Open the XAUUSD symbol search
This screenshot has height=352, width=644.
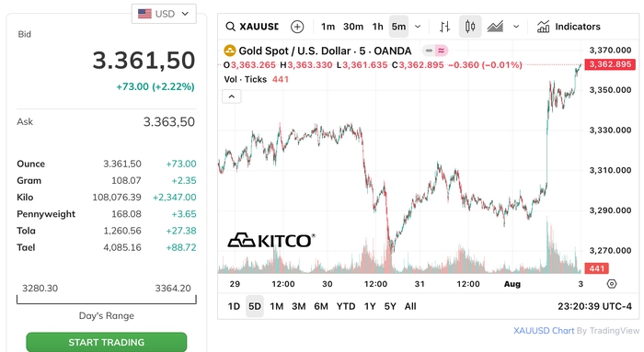252,27
